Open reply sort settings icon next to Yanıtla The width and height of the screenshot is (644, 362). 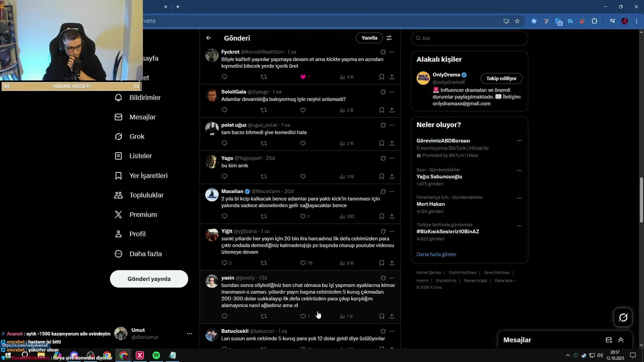point(389,38)
